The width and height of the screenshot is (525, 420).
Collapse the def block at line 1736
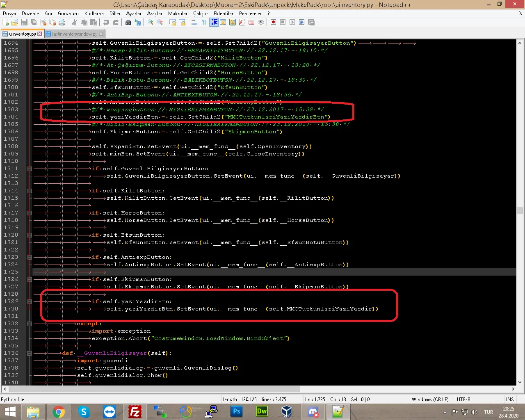coord(30,353)
